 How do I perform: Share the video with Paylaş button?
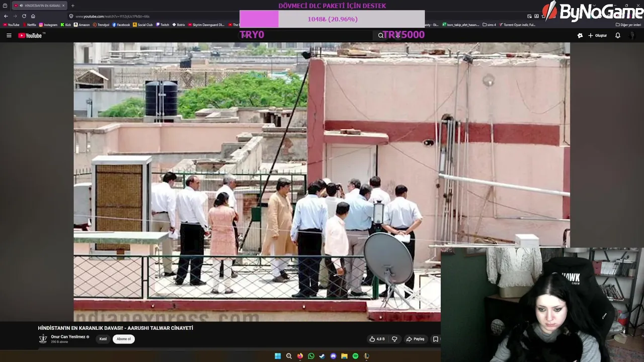click(x=415, y=339)
